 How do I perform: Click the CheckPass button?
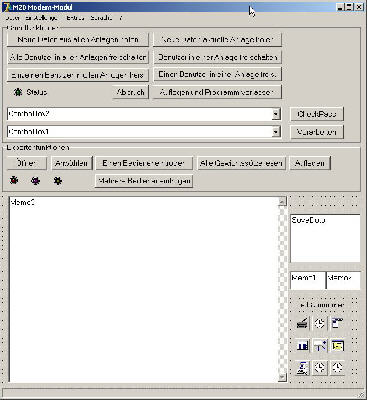[316, 114]
